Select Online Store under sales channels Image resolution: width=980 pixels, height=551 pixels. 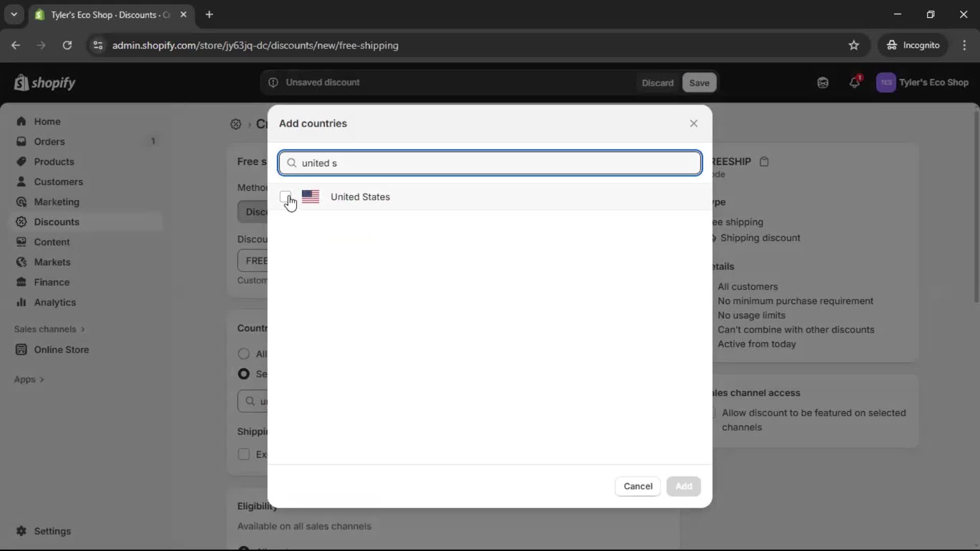(x=61, y=350)
